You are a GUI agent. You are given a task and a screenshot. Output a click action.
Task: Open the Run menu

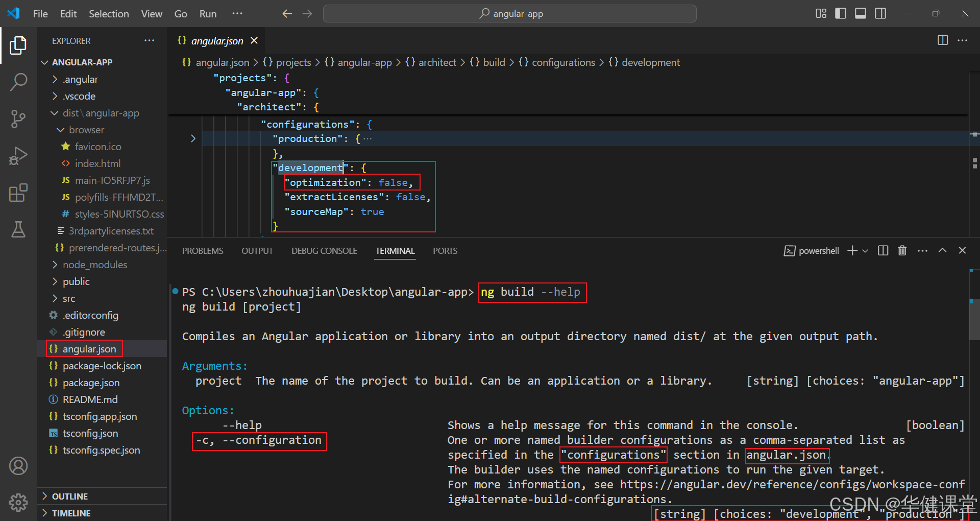pos(208,14)
